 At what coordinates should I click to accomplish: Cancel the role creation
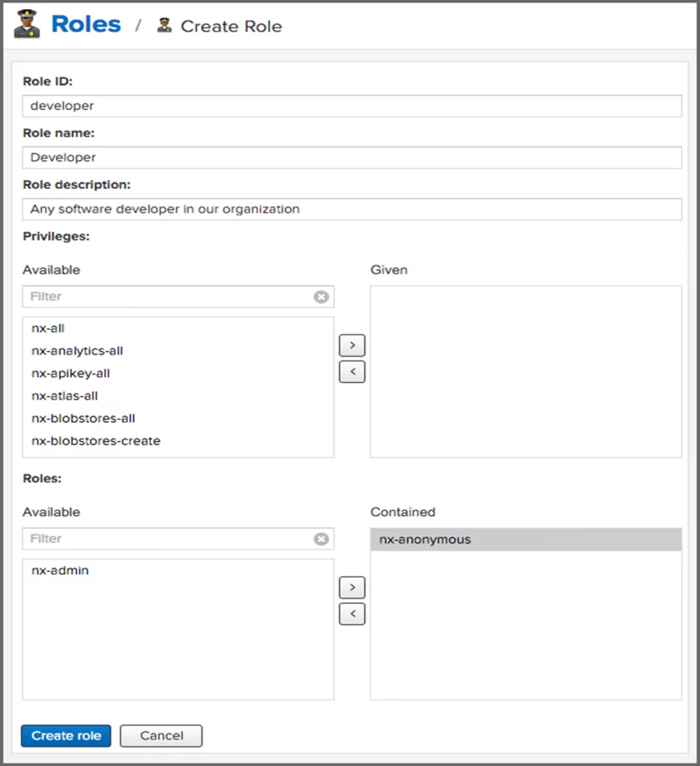(x=162, y=736)
